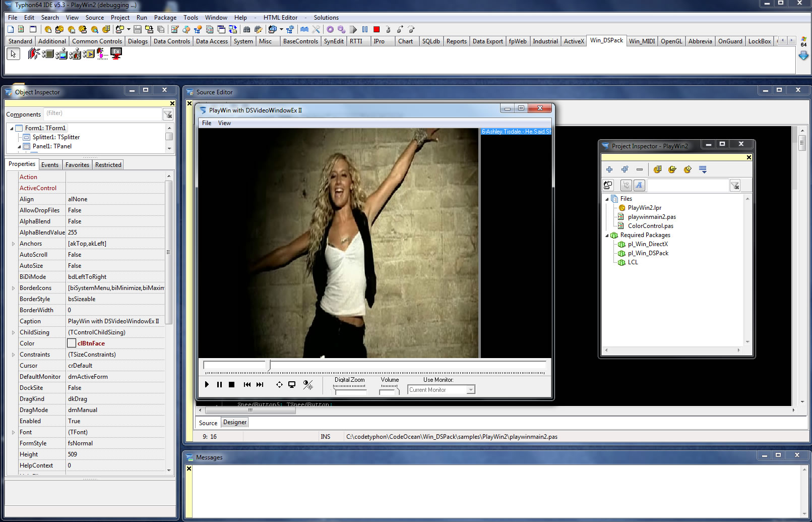Switch to the Events tab in Object Inspector
The width and height of the screenshot is (812, 522).
tap(50, 164)
